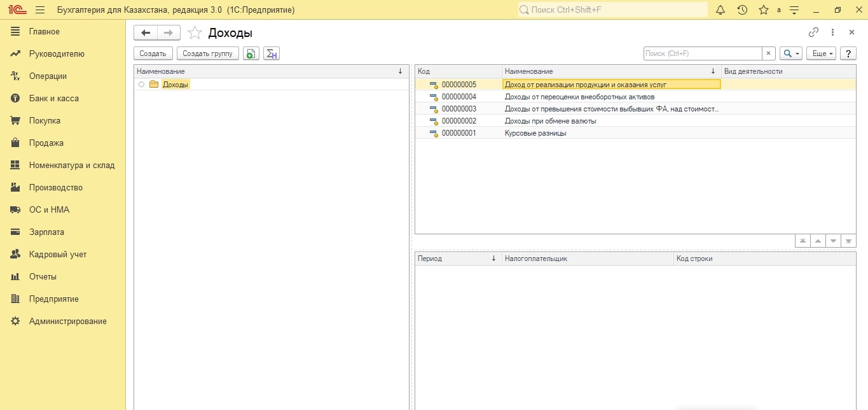This screenshot has height=410, width=868.
Task: Click the list search field Поиск (Ctrl+F)
Action: point(702,54)
